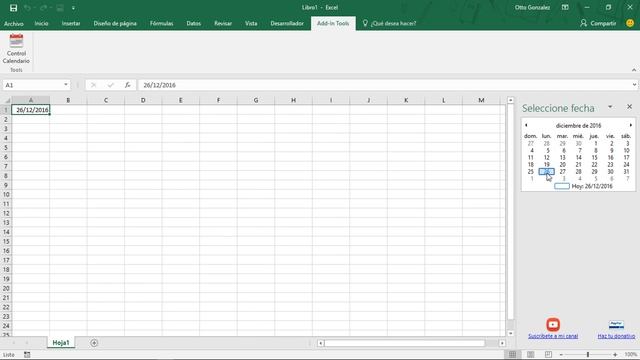Viewport: 640px width, 360px height.
Task: Click the zoom in plus button
Action: point(615,355)
